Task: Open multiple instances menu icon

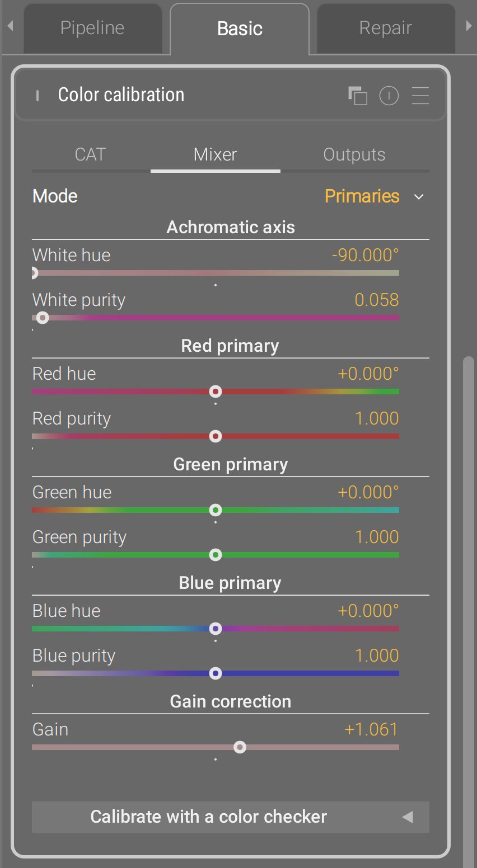Action: pyautogui.click(x=358, y=96)
